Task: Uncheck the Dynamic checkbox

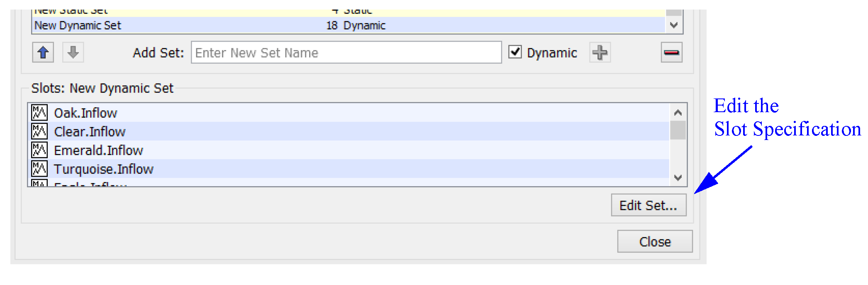Action: tap(515, 52)
